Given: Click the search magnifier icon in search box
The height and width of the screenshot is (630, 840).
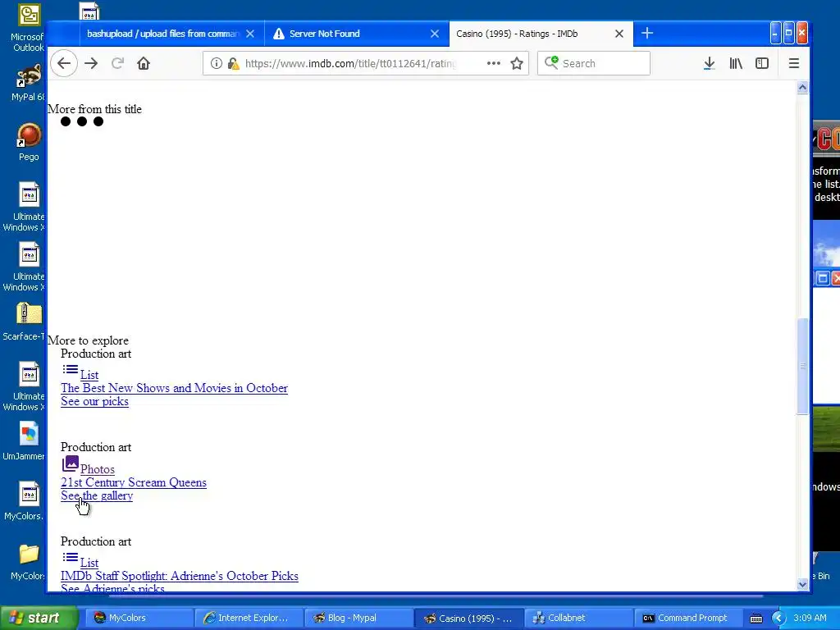Looking at the screenshot, I should [551, 62].
